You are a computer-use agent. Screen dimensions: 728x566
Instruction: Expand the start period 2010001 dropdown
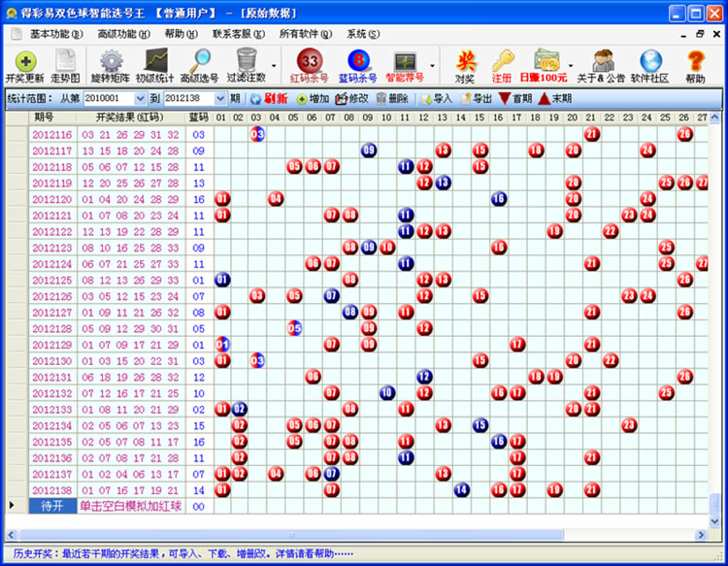141,99
